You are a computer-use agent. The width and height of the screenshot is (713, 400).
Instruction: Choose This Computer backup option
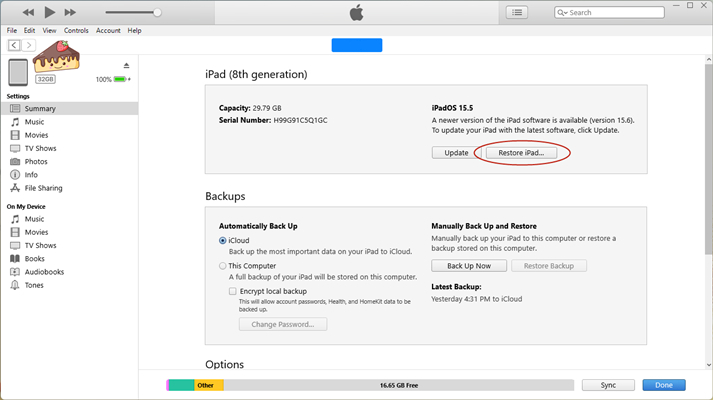[x=223, y=266]
